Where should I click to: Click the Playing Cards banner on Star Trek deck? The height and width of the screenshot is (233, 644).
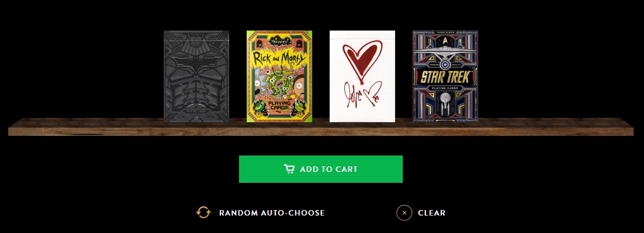445,88
